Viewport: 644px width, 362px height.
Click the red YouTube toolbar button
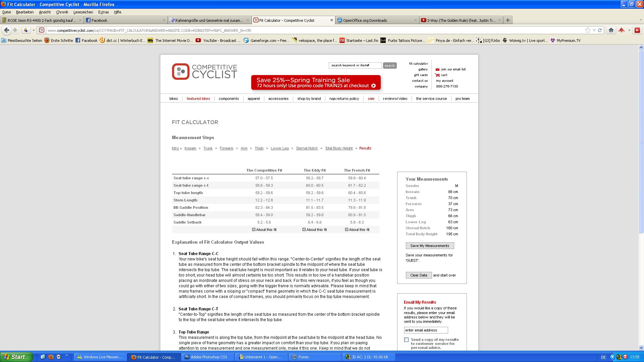click(x=637, y=30)
